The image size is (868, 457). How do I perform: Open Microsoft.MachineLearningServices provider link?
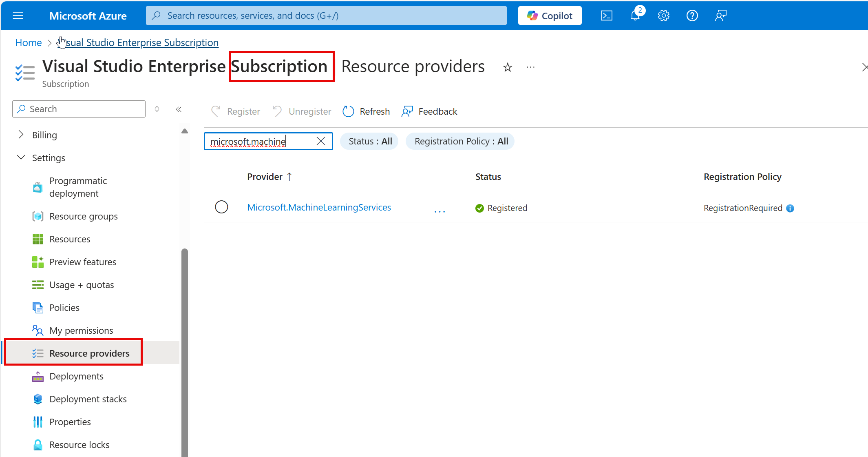(x=319, y=207)
